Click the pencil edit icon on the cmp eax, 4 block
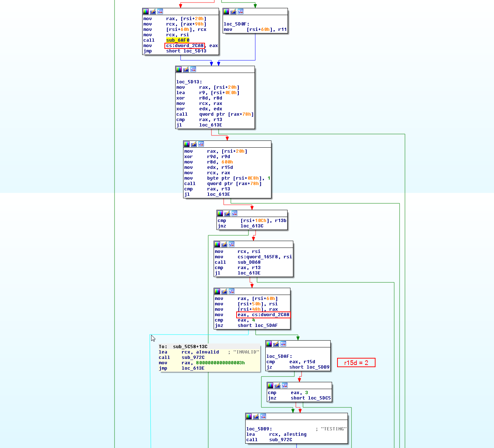494x448 pixels. 224,291
